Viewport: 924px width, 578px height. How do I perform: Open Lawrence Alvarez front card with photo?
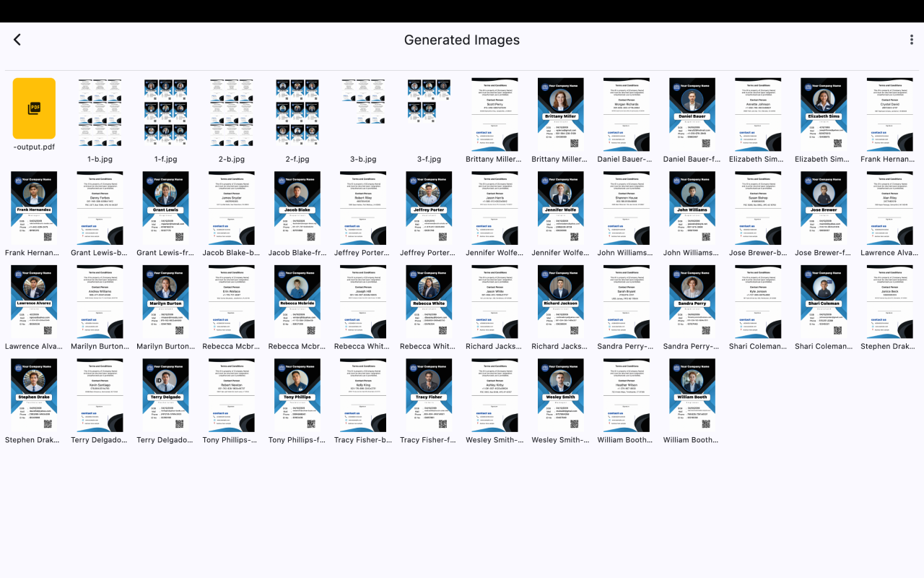(34, 302)
